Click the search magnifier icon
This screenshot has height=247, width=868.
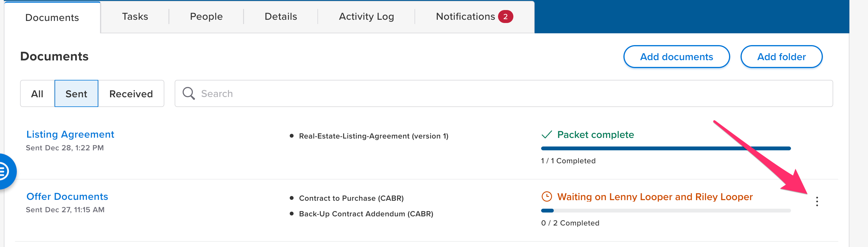[x=188, y=93]
